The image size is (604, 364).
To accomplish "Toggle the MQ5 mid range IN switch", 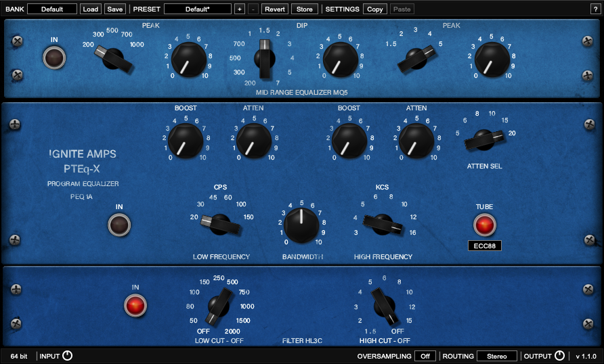I will (54, 58).
